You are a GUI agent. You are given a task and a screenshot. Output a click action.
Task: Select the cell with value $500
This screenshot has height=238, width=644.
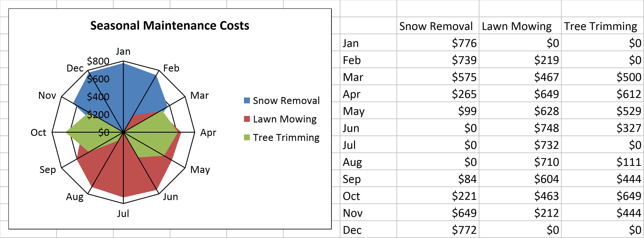602,77
